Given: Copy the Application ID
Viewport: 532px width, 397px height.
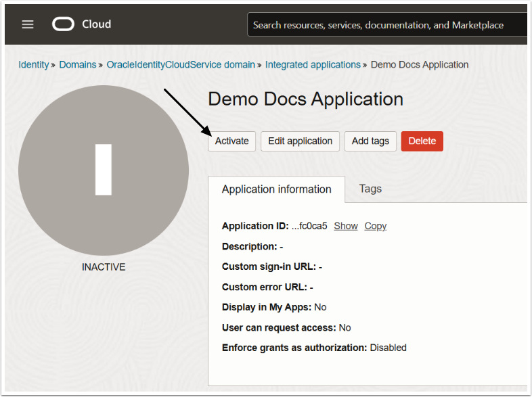Looking at the screenshot, I should (x=375, y=226).
